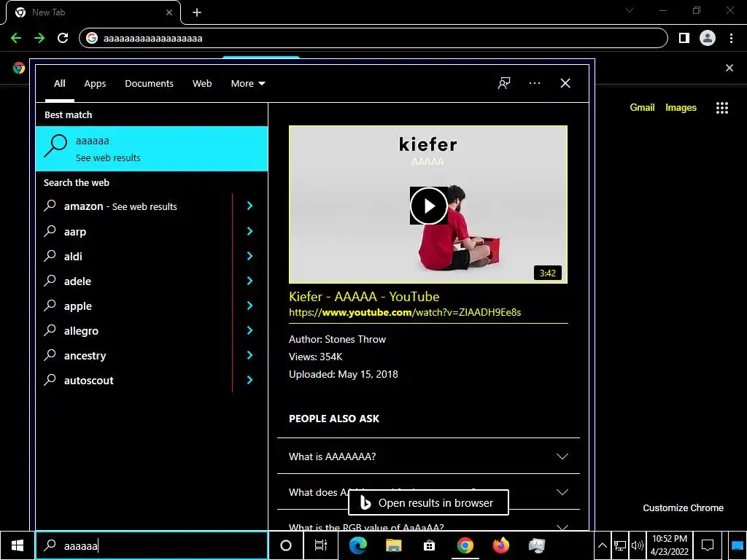Viewport: 747px width, 560px height.
Task: Click Customize Chrome button
Action: pyautogui.click(x=683, y=508)
